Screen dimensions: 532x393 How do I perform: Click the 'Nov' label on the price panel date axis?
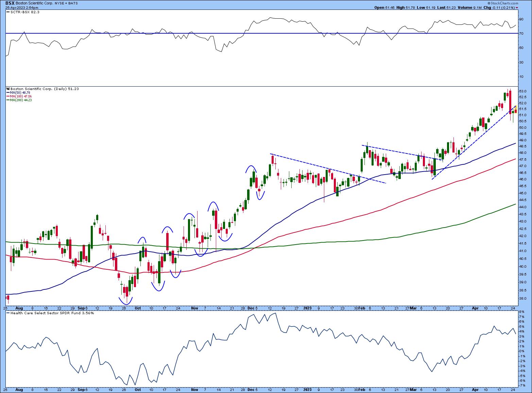click(x=194, y=308)
